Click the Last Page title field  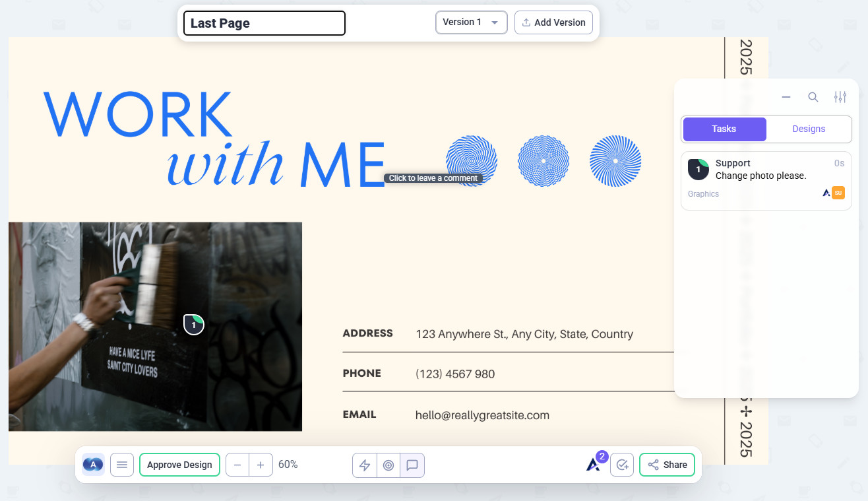point(264,23)
